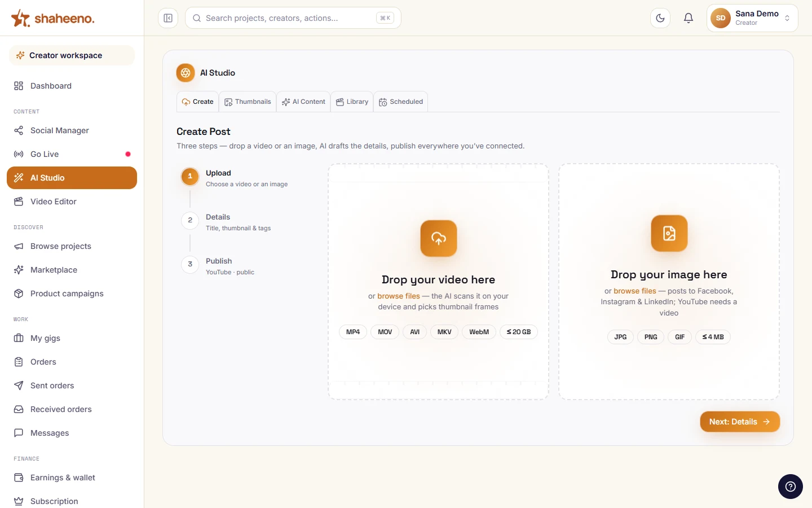This screenshot has height=508, width=812.
Task: Switch to the Scheduled tab
Action: 401,102
